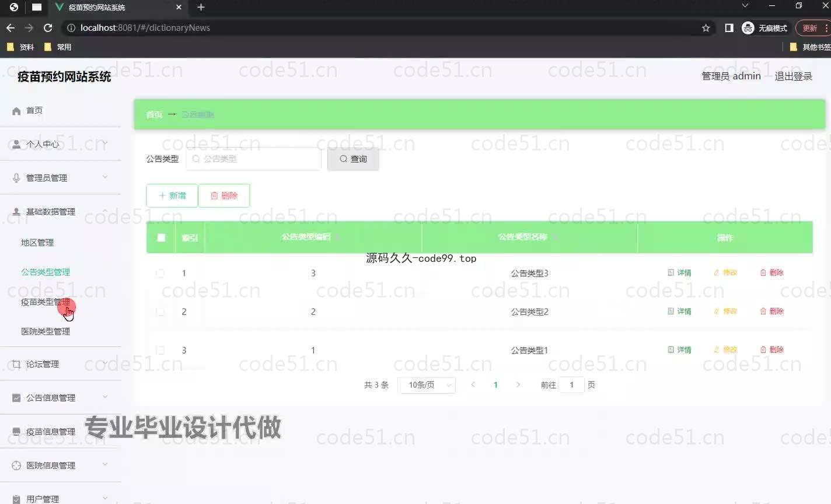Screen dimensions: 831x504
Task: Click 修改 for 公告类型2 row
Action: click(x=725, y=311)
